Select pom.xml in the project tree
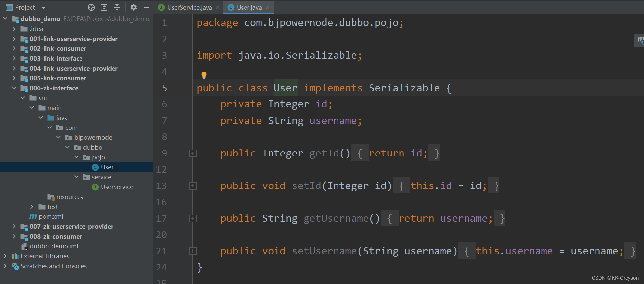 (76, 216)
